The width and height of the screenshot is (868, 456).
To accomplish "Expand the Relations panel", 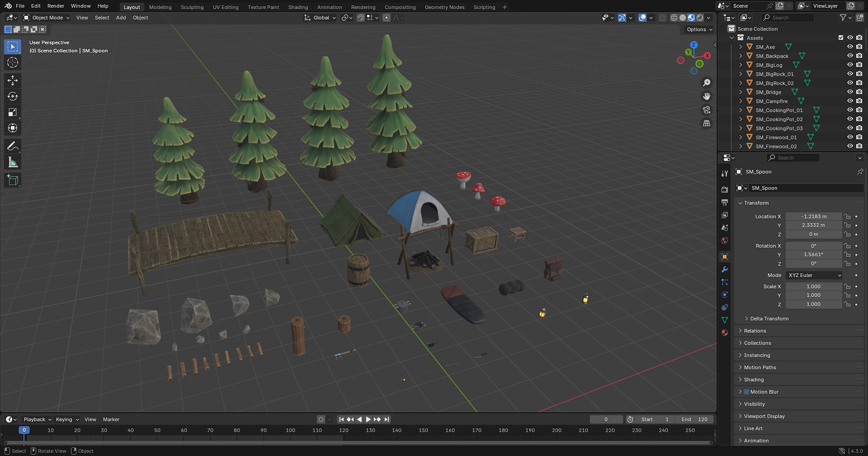I will (x=799, y=331).
